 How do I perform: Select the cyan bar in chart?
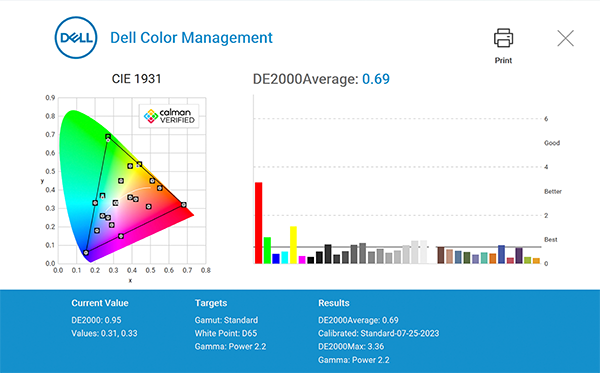[x=285, y=257]
